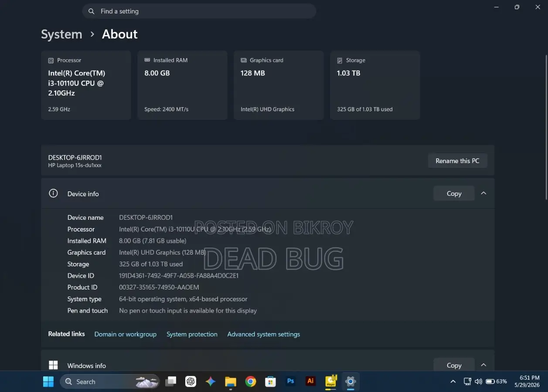Open the Installed RAM card
Viewport: 548px width, 392px height.
pyautogui.click(x=182, y=85)
